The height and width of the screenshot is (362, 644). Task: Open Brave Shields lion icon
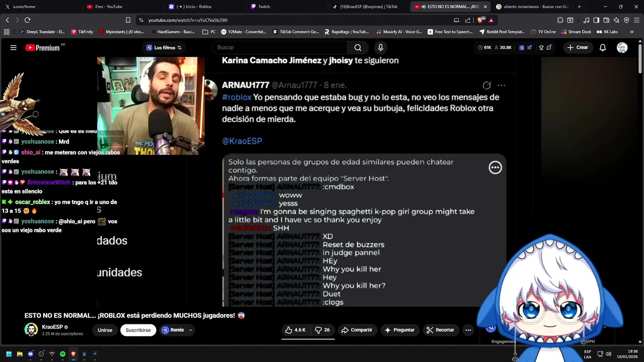click(480, 20)
